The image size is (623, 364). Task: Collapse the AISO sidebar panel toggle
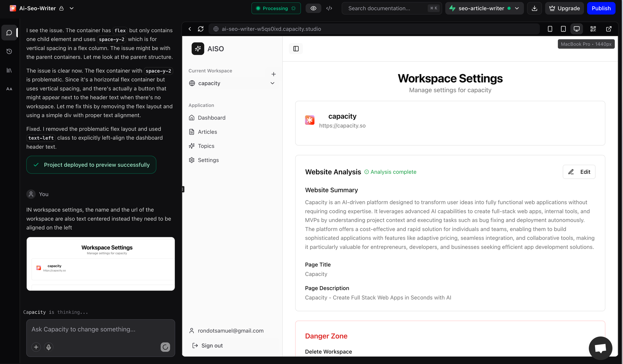[296, 49]
